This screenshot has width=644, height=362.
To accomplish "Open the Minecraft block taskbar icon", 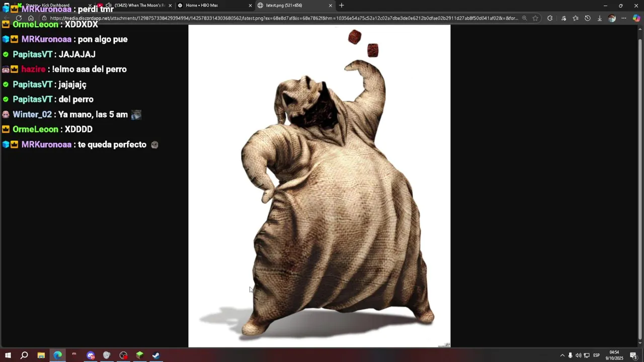I will [140, 355].
